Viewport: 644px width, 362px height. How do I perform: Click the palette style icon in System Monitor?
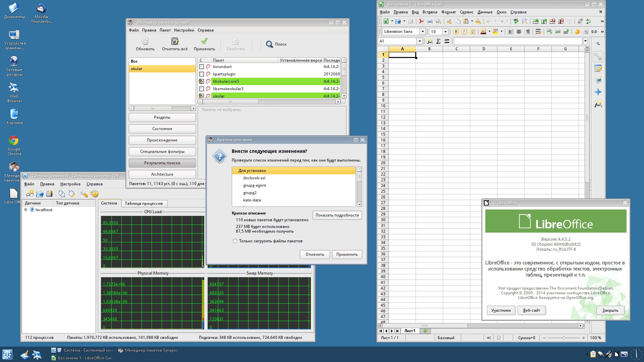[94, 194]
